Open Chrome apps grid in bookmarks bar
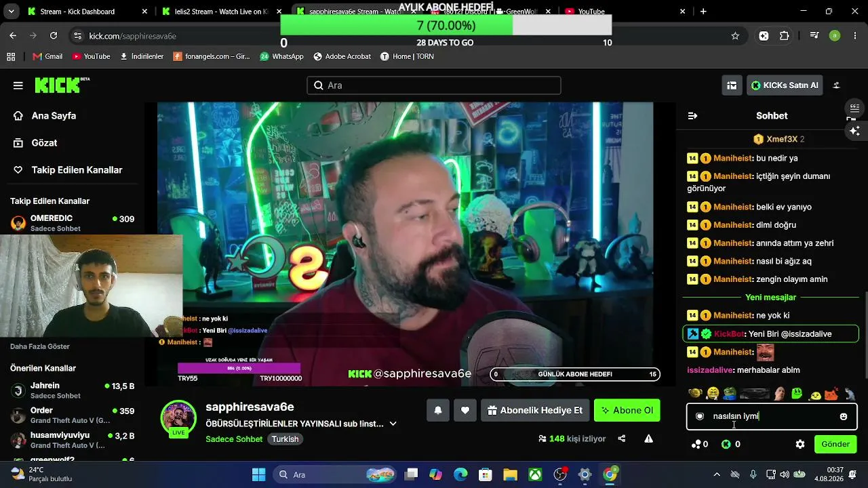Image resolution: width=868 pixels, height=488 pixels. coord(11,56)
